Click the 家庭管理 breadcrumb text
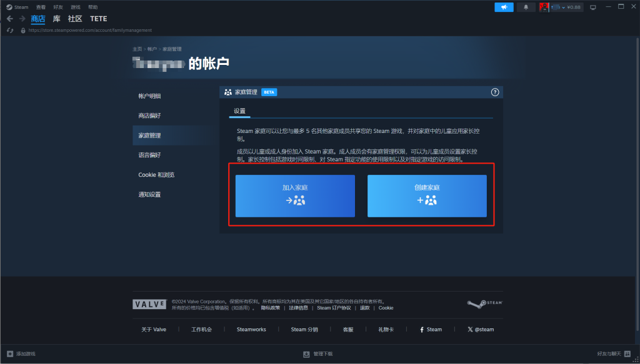This screenshot has width=640, height=364. tap(172, 49)
